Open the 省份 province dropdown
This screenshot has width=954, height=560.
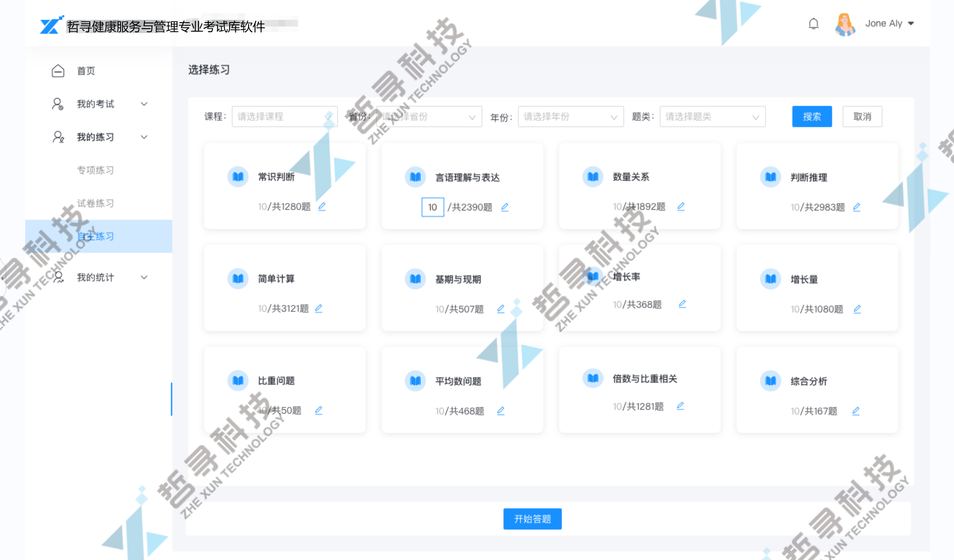pos(429,117)
